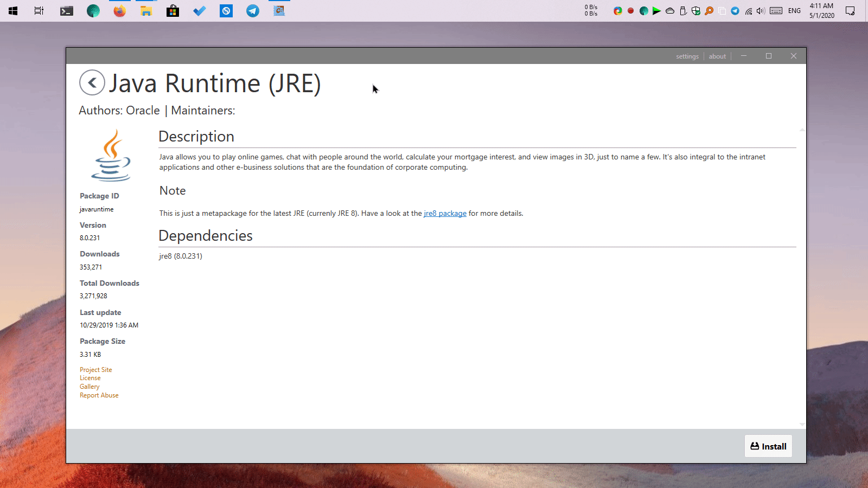Switch input language via ENG indicator
Viewport: 868px width, 488px height.
795,11
